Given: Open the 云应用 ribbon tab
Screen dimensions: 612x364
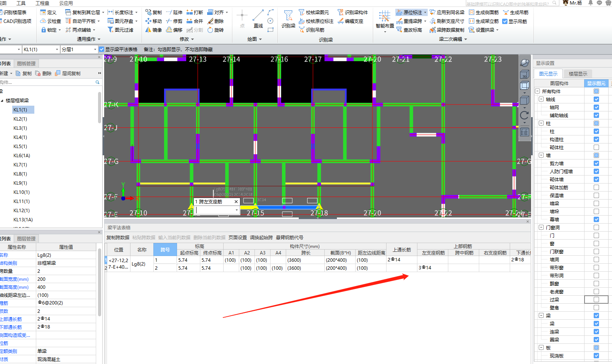Looking at the screenshot, I should pos(66,3).
